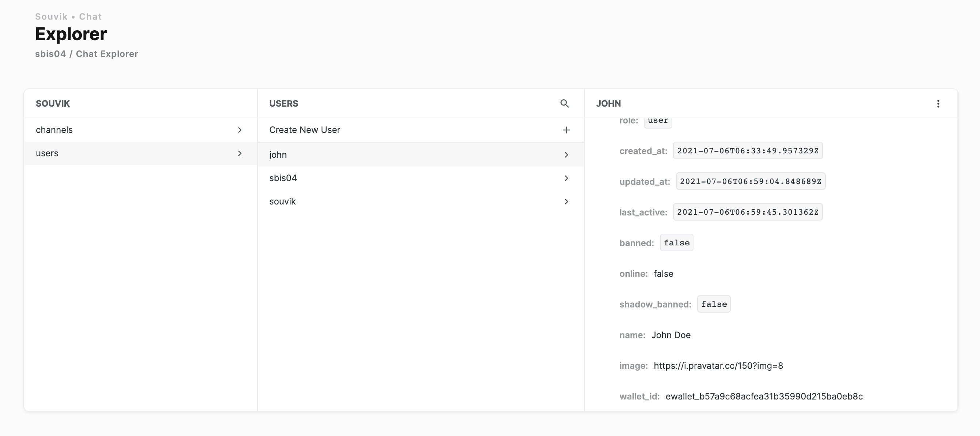Image resolution: width=980 pixels, height=436 pixels.
Task: Click the SOUVIK panel header
Action: click(x=53, y=103)
